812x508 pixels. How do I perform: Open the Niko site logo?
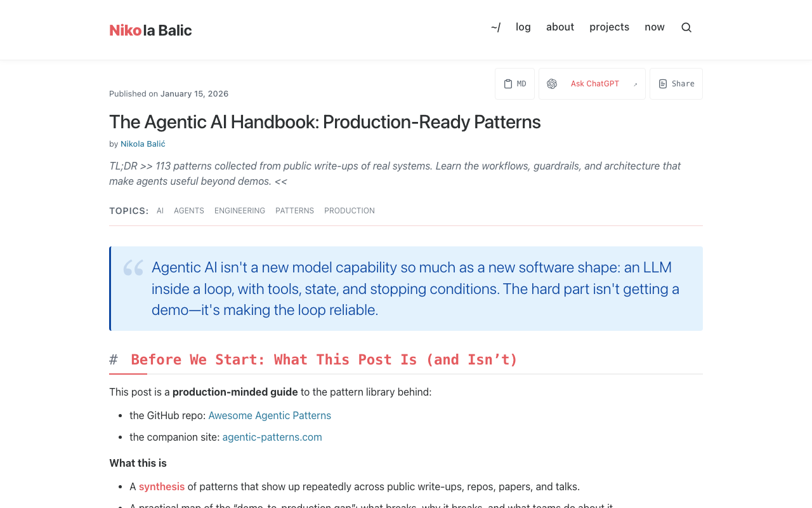(150, 29)
